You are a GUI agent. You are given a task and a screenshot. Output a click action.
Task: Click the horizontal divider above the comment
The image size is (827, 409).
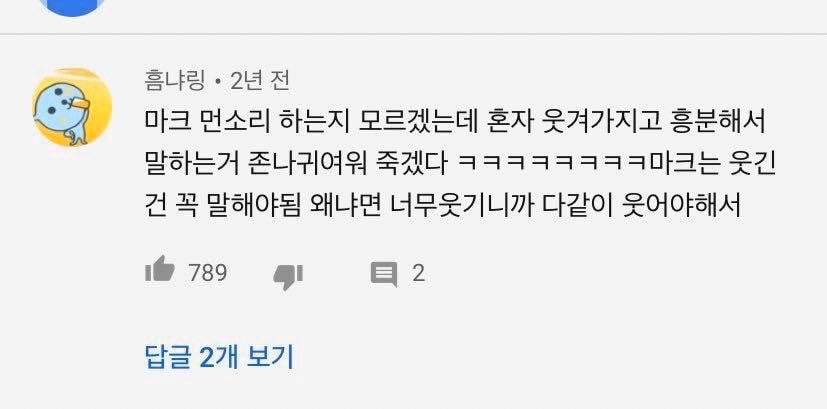tap(414, 34)
